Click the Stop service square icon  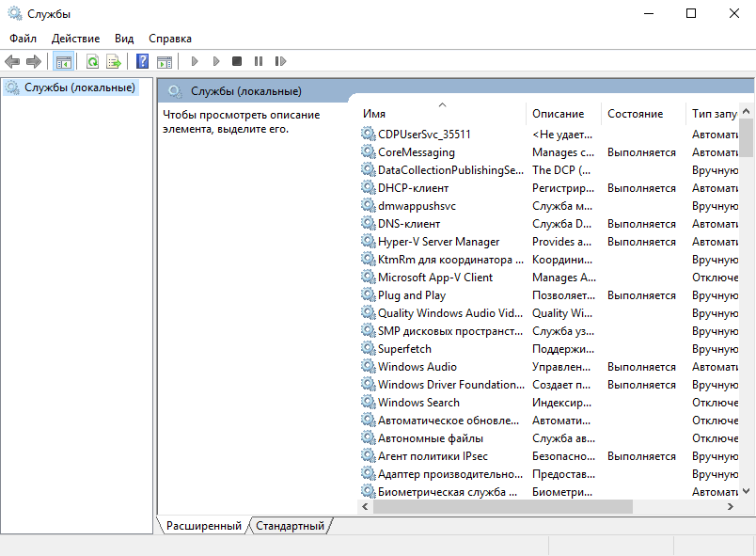pyautogui.click(x=237, y=61)
